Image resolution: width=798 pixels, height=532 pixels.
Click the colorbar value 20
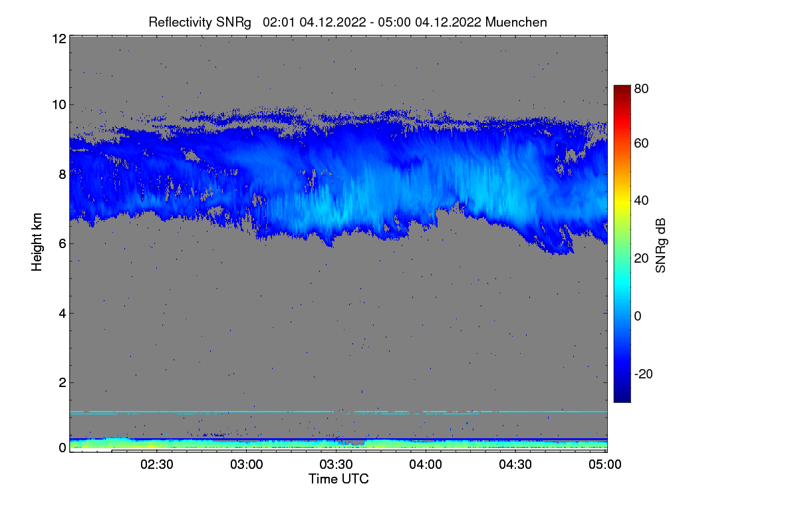(642, 258)
